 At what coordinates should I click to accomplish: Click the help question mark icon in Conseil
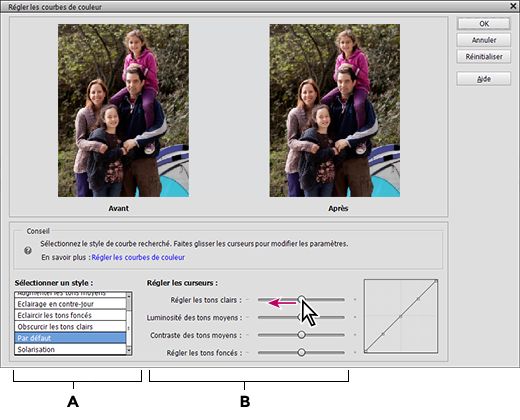pos(28,250)
